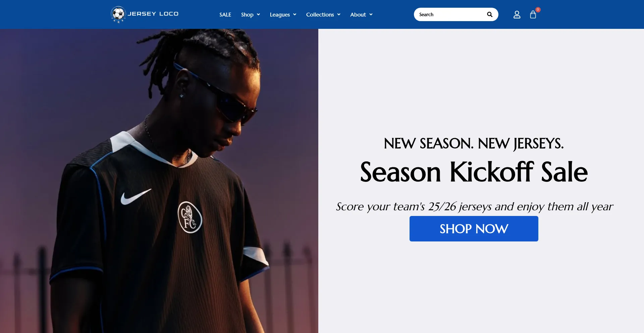The height and width of the screenshot is (333, 644).
Task: Click the red cart count badge
Action: 538,9
